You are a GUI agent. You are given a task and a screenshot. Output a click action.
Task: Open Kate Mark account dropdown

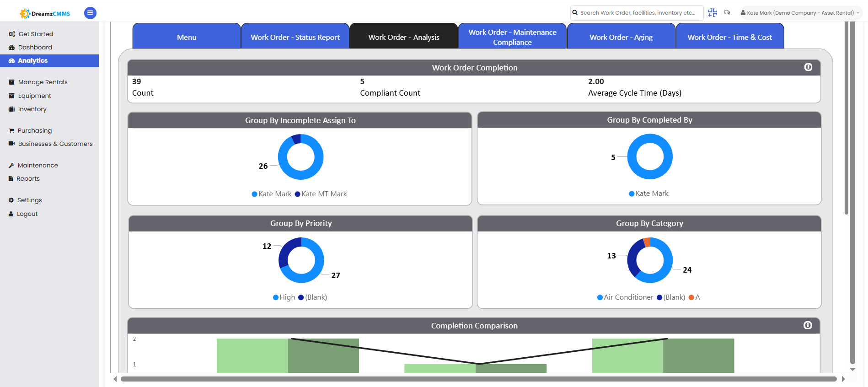point(800,13)
